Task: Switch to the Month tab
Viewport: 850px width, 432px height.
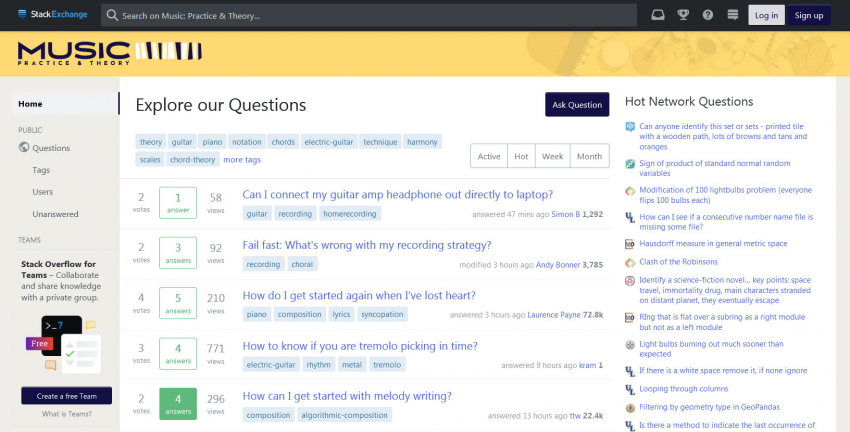Action: pyautogui.click(x=589, y=156)
